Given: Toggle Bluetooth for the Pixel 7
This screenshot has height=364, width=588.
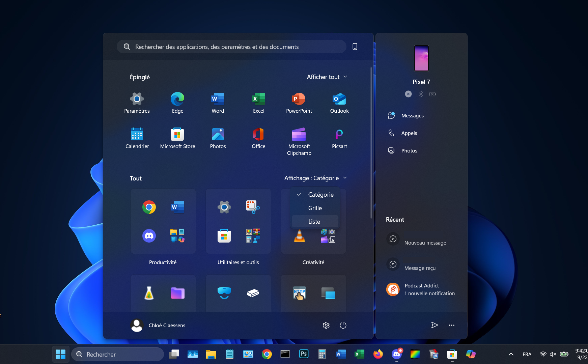Looking at the screenshot, I should [421, 94].
